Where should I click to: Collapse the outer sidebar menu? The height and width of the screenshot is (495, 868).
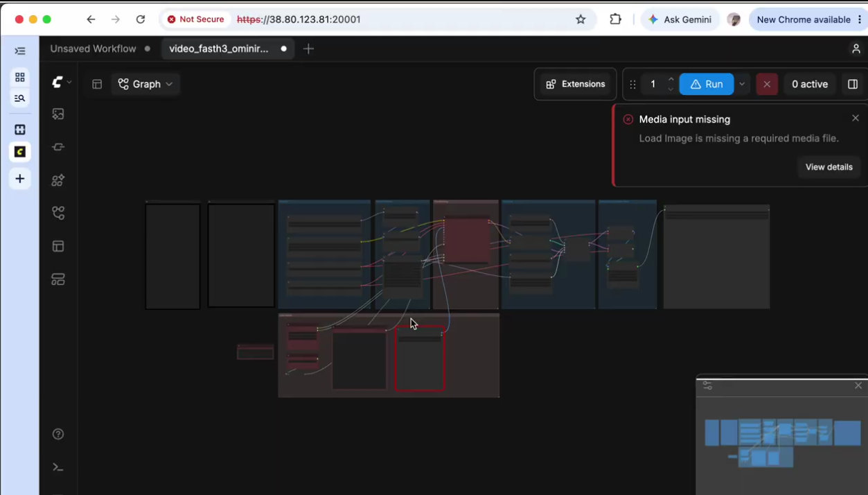coord(20,51)
